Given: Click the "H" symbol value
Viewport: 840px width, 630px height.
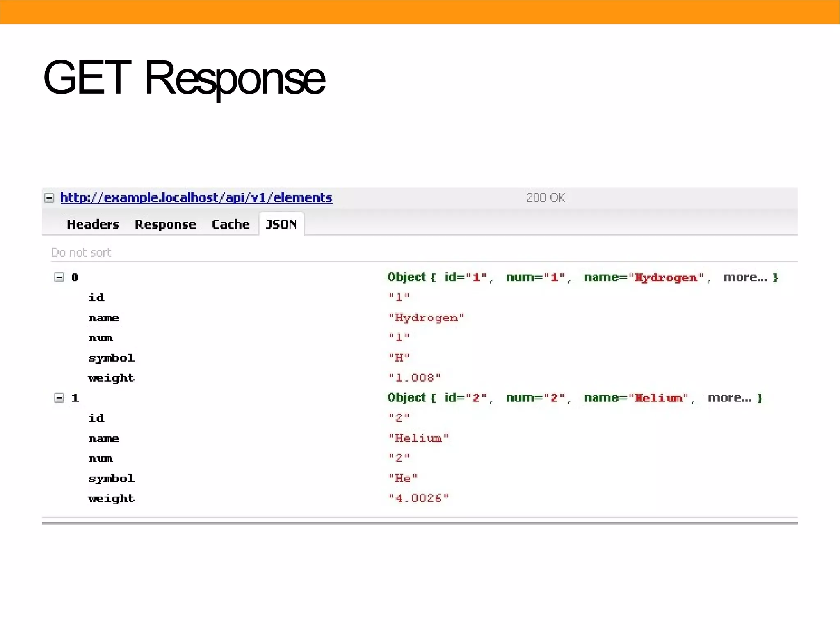Looking at the screenshot, I should (399, 358).
